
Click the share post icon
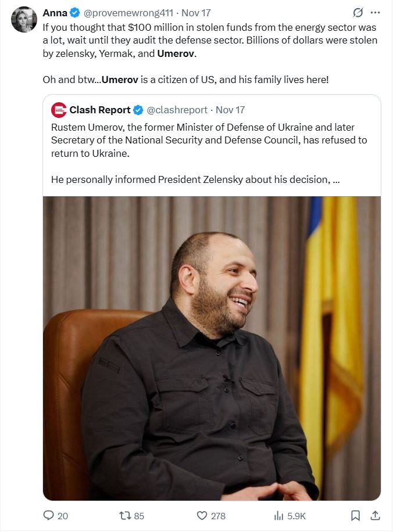(x=376, y=515)
